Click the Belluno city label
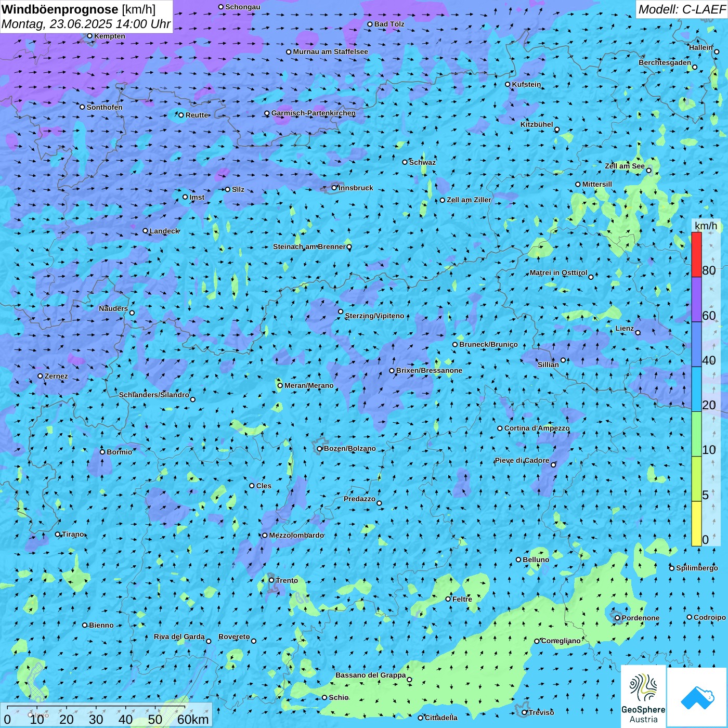 pos(536,560)
